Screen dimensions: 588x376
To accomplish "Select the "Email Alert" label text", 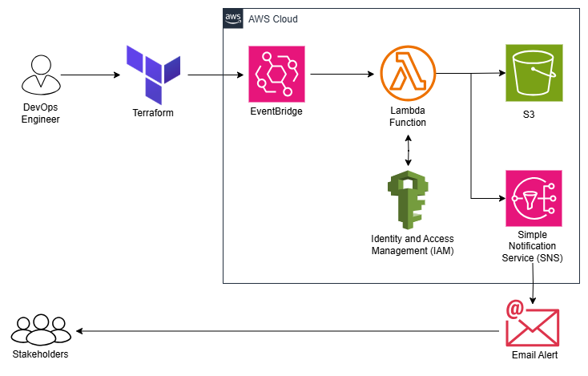I will click(x=535, y=354).
